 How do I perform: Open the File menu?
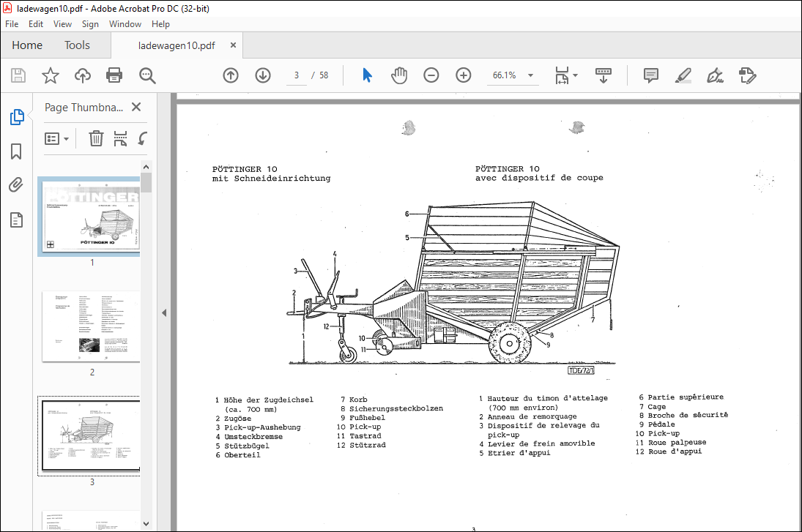point(12,24)
